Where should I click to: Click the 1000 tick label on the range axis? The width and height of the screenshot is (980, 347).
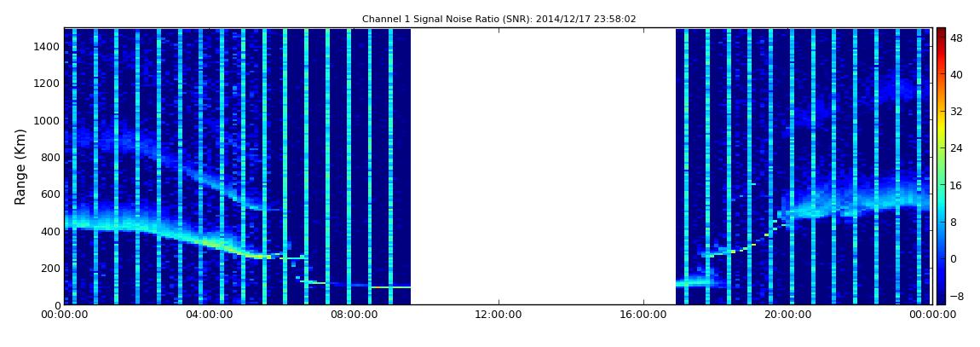pyautogui.click(x=48, y=121)
